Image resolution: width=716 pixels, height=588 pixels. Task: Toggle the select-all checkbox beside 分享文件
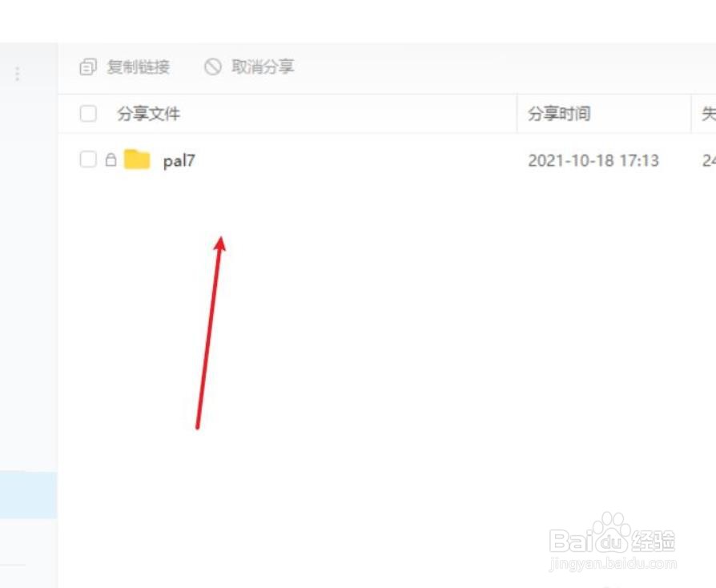click(88, 113)
